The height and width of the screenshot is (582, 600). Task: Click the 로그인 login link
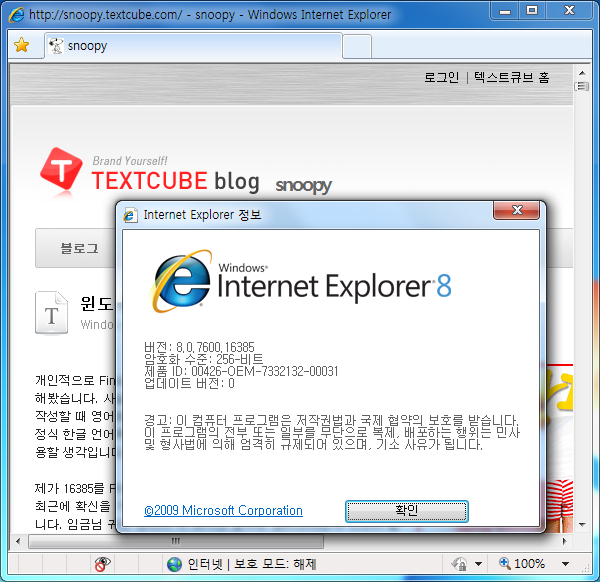coord(441,78)
